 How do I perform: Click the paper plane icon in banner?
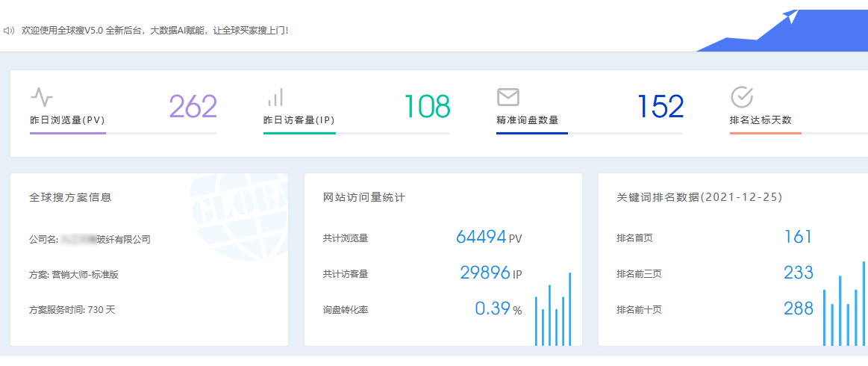pyautogui.click(x=792, y=16)
